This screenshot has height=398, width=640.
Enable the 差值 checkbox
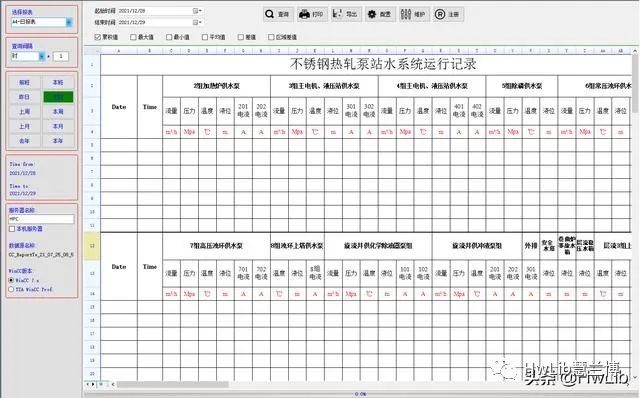(241, 37)
